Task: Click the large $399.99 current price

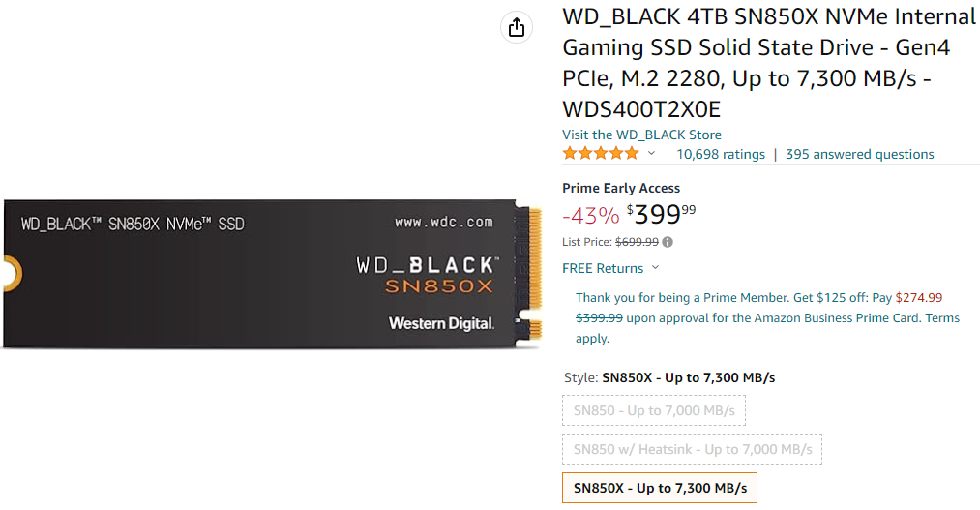Action: click(x=661, y=213)
